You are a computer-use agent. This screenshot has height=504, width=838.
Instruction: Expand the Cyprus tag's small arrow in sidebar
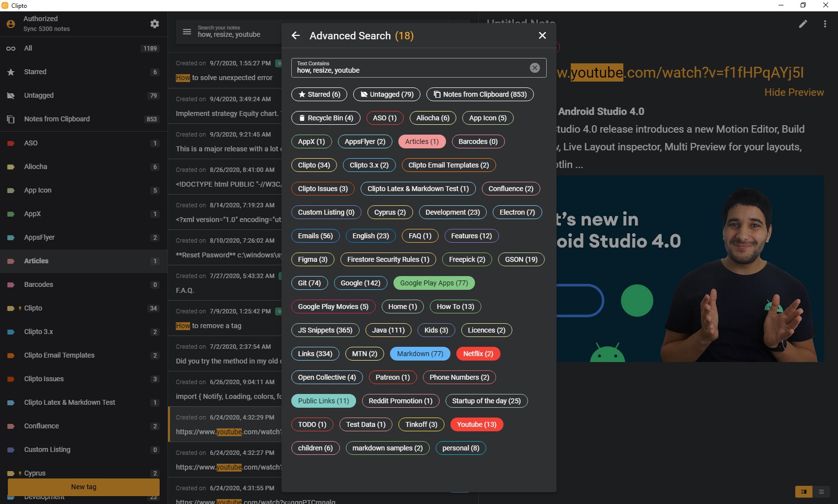click(20, 473)
